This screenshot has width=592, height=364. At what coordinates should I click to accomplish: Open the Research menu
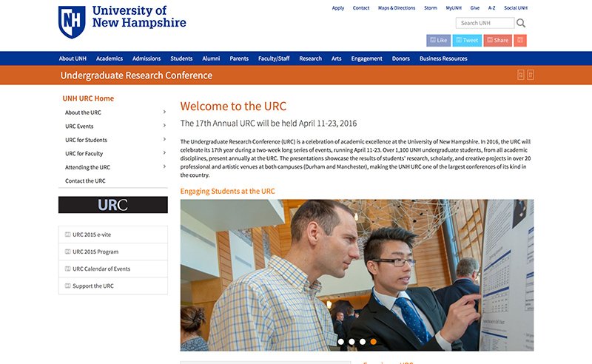point(310,58)
